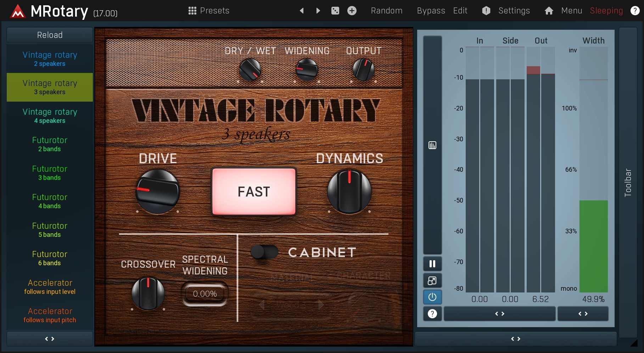Screen dimensions: 644x353
Task: Click the help icon below the meters
Action: pyautogui.click(x=432, y=314)
